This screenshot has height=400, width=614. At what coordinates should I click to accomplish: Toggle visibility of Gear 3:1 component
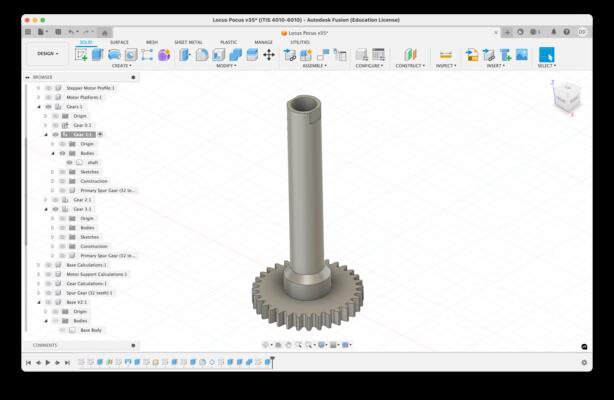pyautogui.click(x=56, y=209)
